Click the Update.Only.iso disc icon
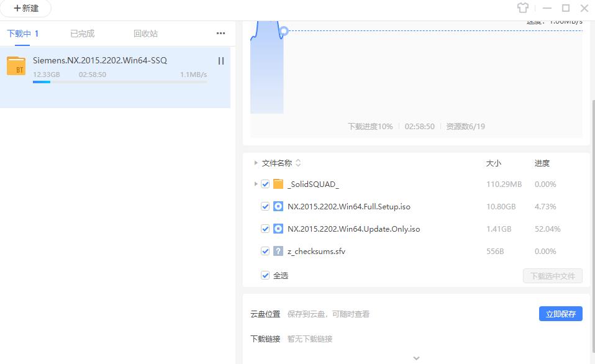 (x=278, y=229)
